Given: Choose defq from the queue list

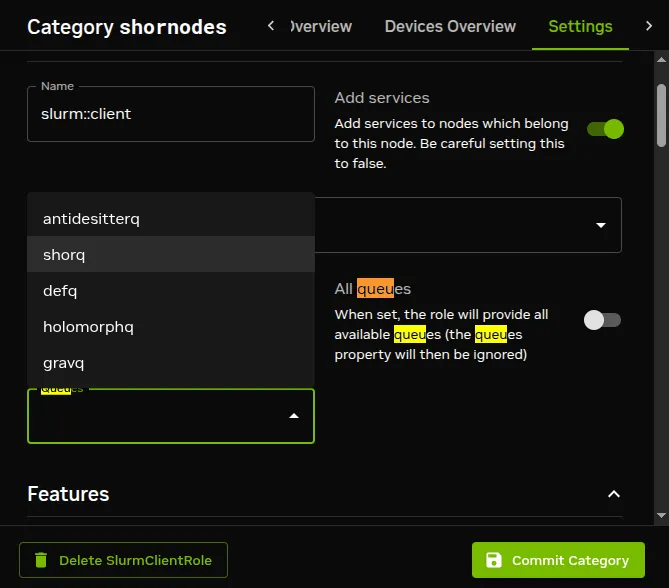Looking at the screenshot, I should [171, 291].
